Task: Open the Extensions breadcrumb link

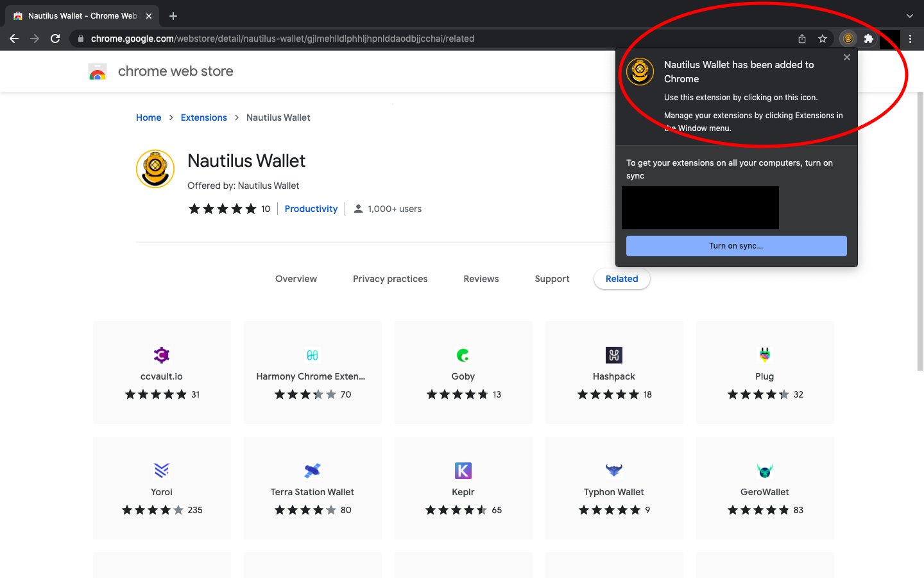Action: [204, 118]
